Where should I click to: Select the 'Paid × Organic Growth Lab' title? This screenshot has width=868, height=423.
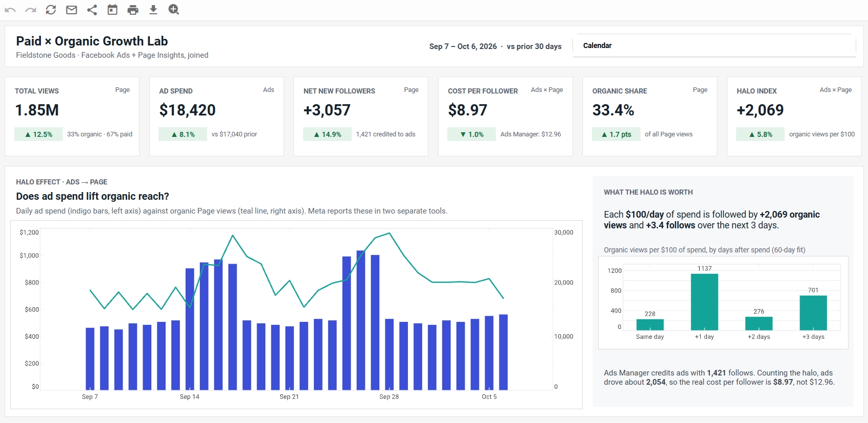92,41
